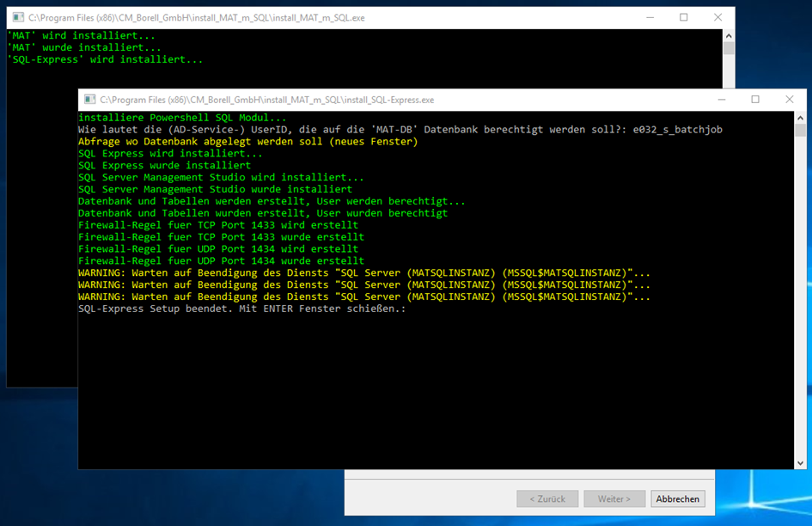The image size is (812, 526).
Task: Close the install_MAT_m_SQL.exe window
Action: click(x=717, y=18)
